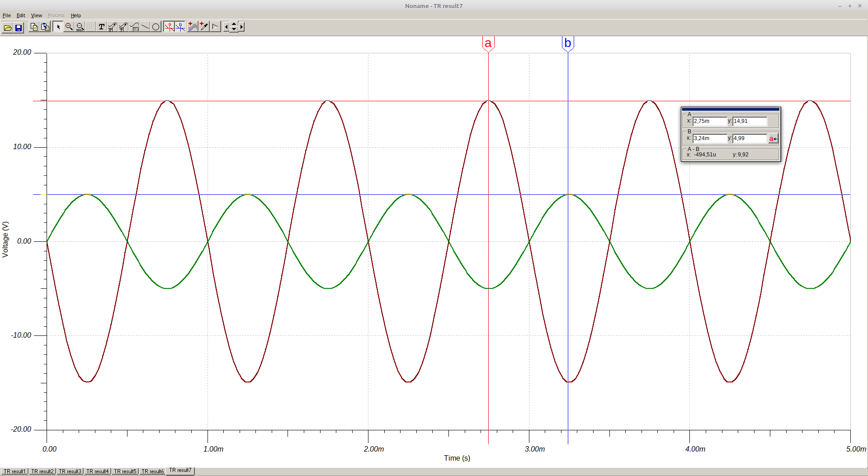Pick the eyedropper add-curve tool
Screen dimensions: 868x476
tap(204, 27)
